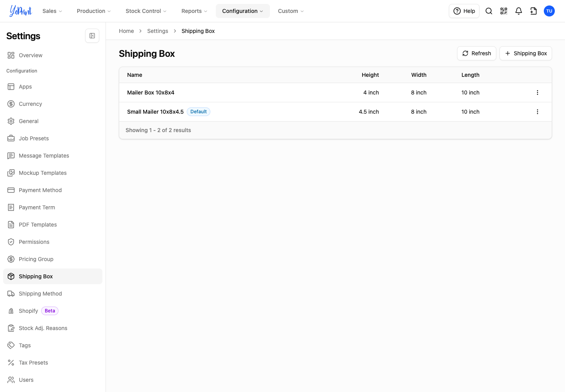Open Currency settings
The image size is (565, 392).
click(x=53, y=104)
